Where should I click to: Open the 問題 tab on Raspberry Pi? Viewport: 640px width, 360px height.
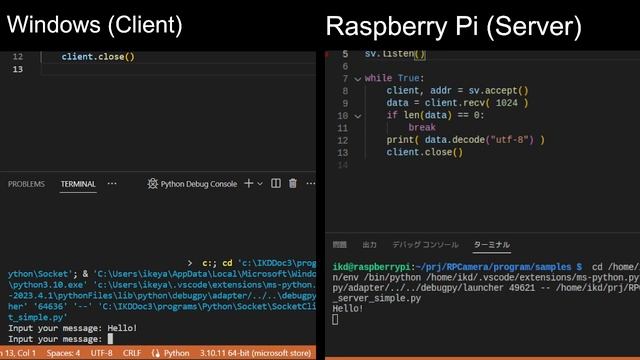pos(340,244)
